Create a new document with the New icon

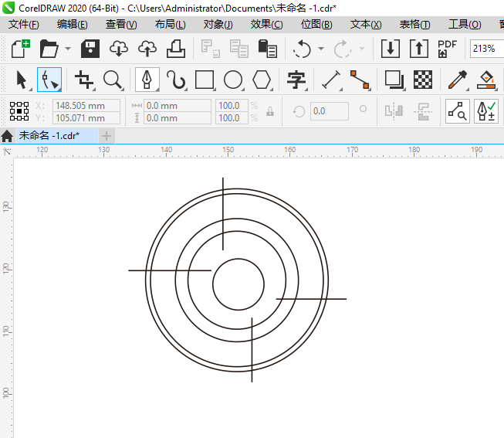click(x=21, y=49)
